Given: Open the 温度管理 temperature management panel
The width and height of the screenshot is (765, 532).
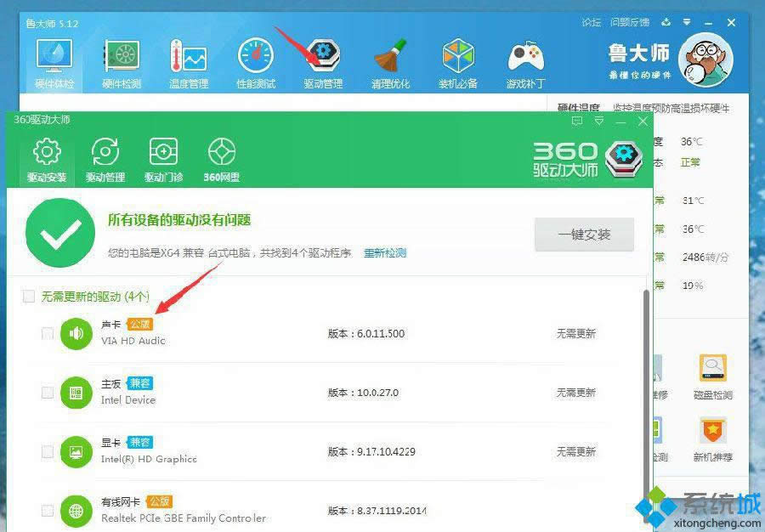Looking at the screenshot, I should tap(187, 59).
